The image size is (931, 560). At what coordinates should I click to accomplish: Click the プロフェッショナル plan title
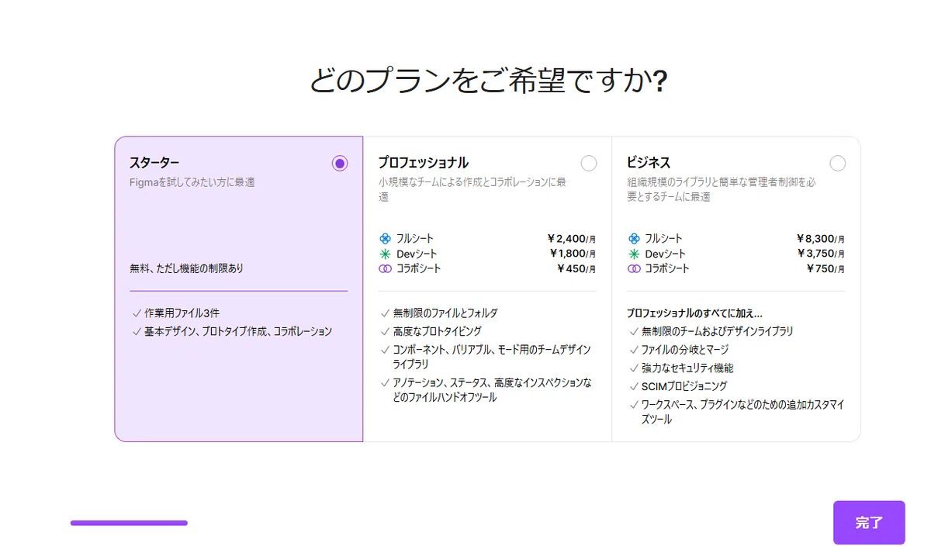point(424,163)
